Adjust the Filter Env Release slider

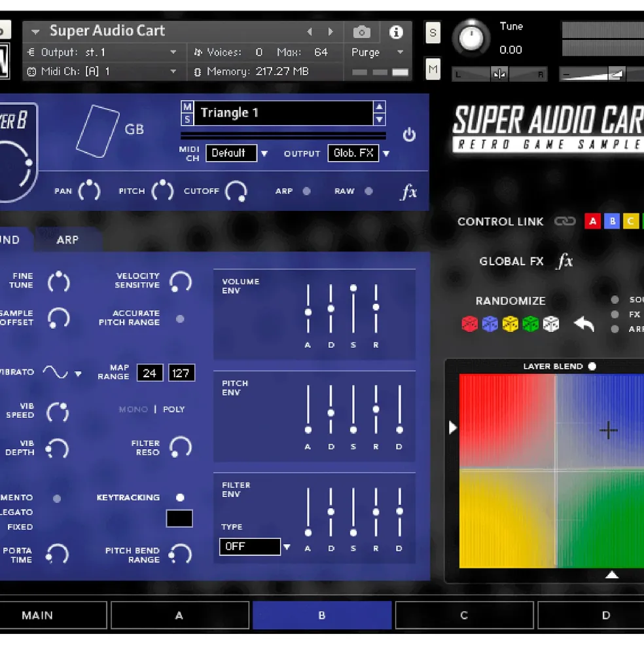(376, 512)
